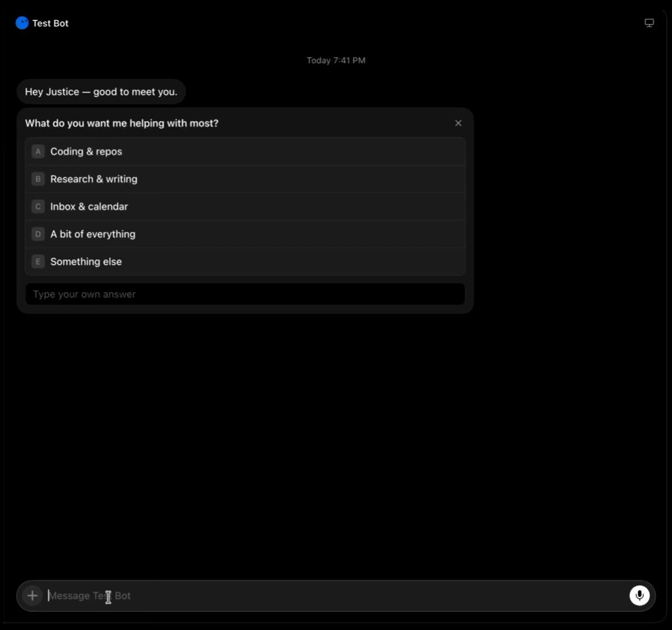
Task: Click the Today 7:41 PM timestamp
Action: pyautogui.click(x=336, y=61)
